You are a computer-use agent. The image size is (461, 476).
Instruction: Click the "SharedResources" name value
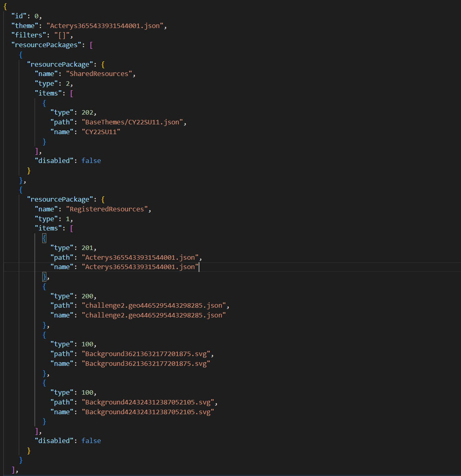coord(99,74)
